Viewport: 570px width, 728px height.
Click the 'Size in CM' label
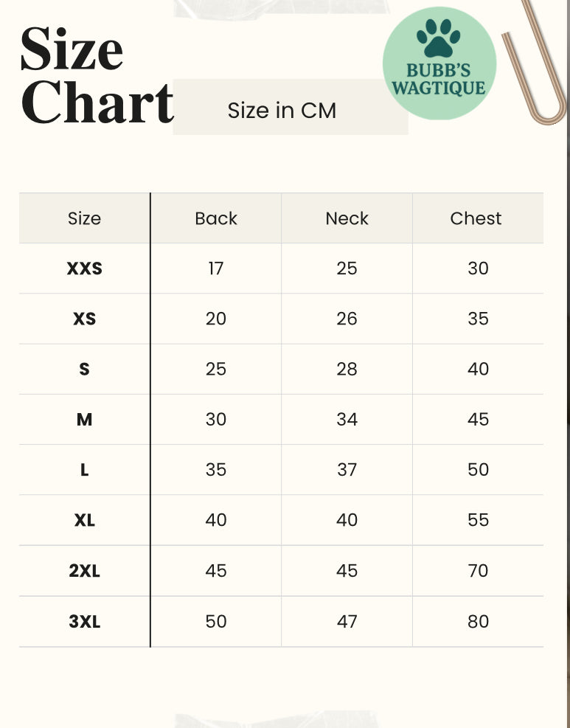click(282, 111)
